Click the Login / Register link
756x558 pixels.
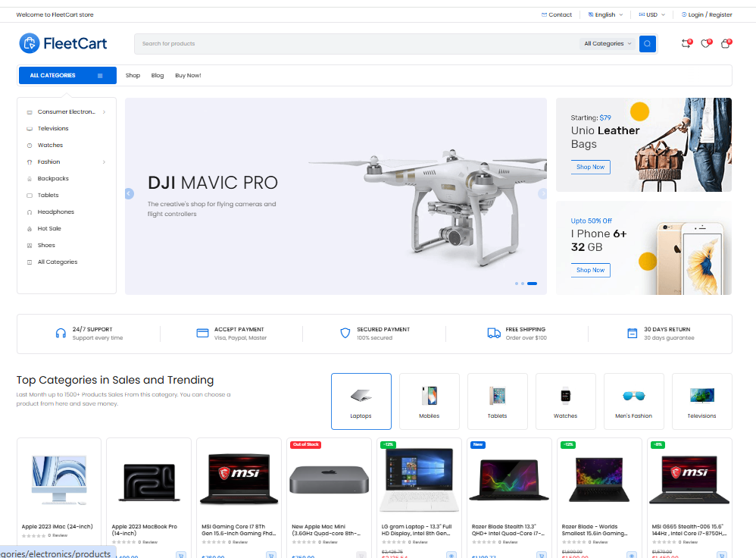pos(707,14)
